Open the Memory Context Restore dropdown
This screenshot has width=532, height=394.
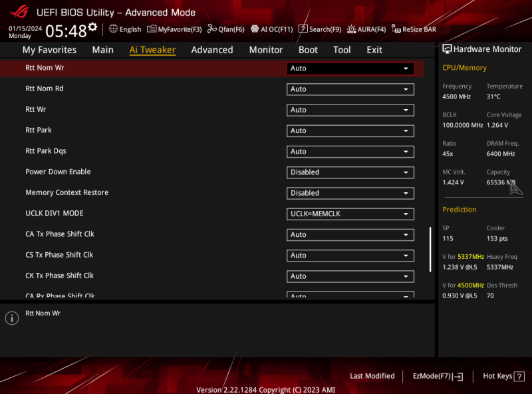coord(350,193)
